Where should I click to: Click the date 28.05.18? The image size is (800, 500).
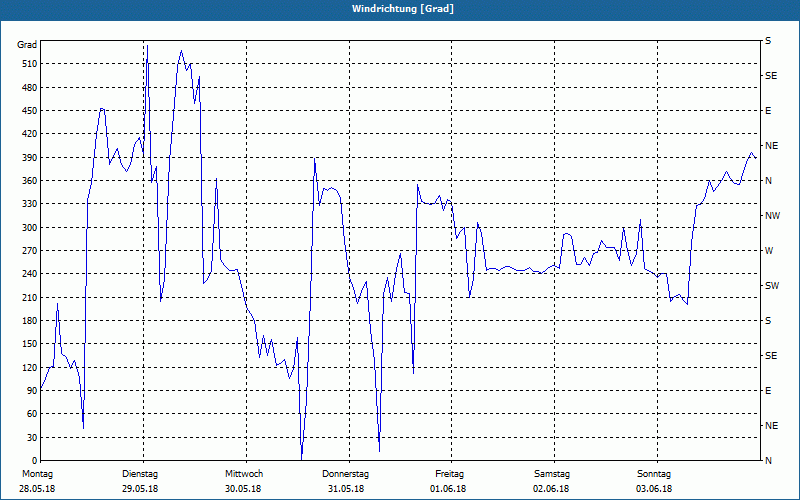tap(37, 489)
